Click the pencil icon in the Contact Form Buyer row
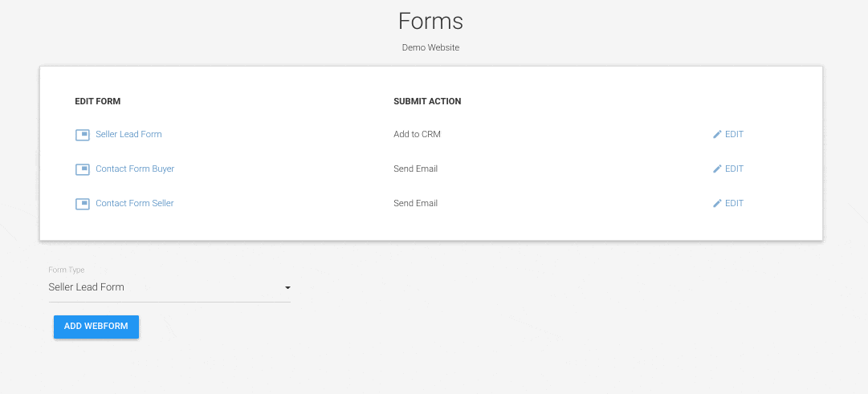The height and width of the screenshot is (394, 868). point(717,169)
